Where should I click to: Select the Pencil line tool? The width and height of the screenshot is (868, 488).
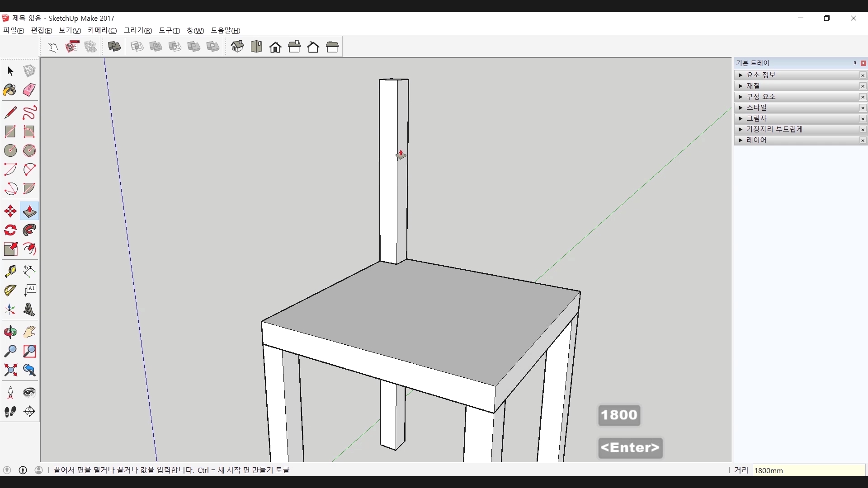click(10, 112)
